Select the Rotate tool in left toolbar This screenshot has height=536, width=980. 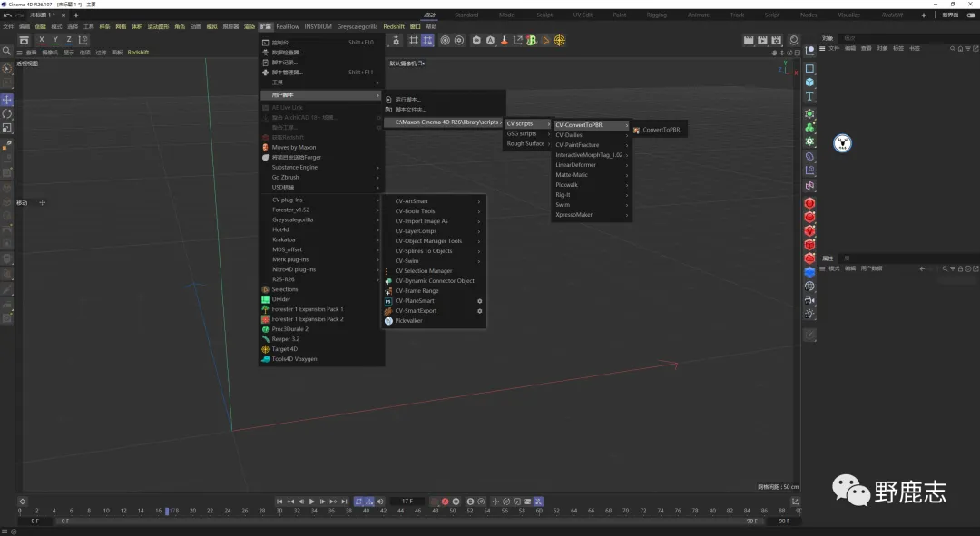tap(7, 113)
